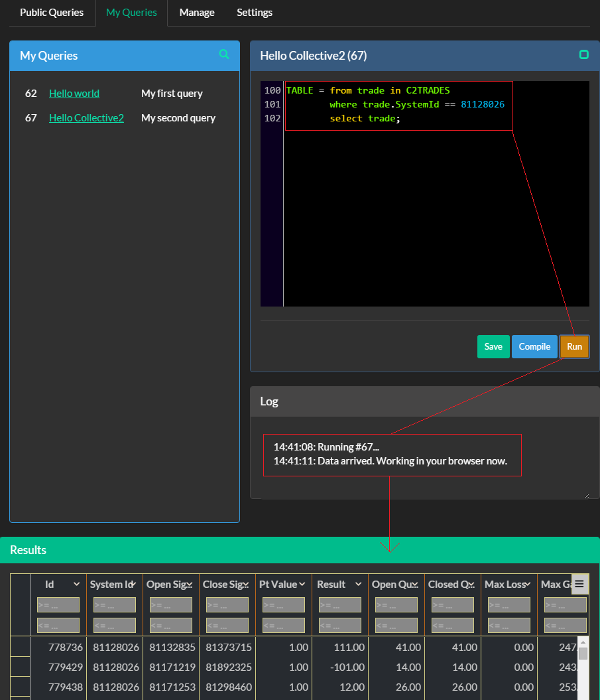600x700 pixels.
Task: Run the query with the Run button
Action: click(574, 346)
